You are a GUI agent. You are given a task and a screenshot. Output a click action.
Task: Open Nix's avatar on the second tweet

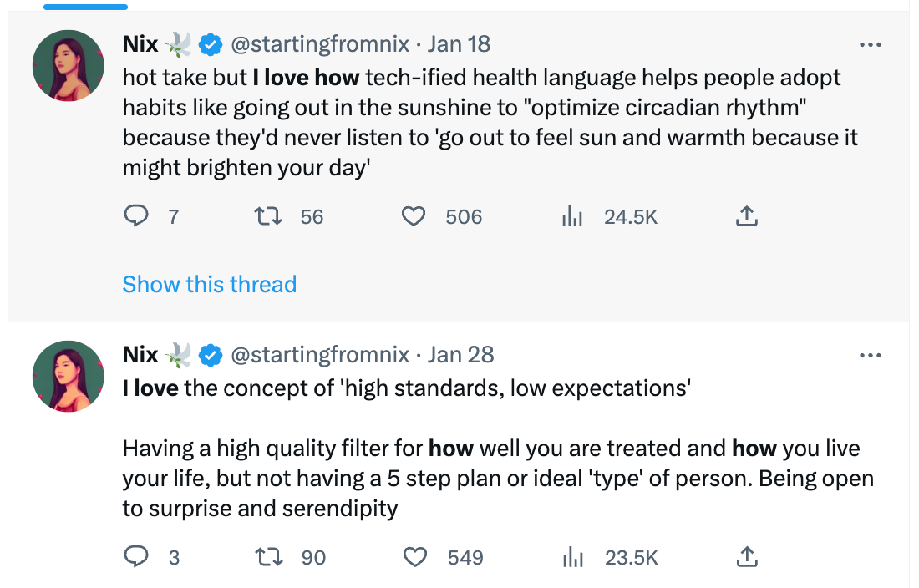click(x=69, y=377)
